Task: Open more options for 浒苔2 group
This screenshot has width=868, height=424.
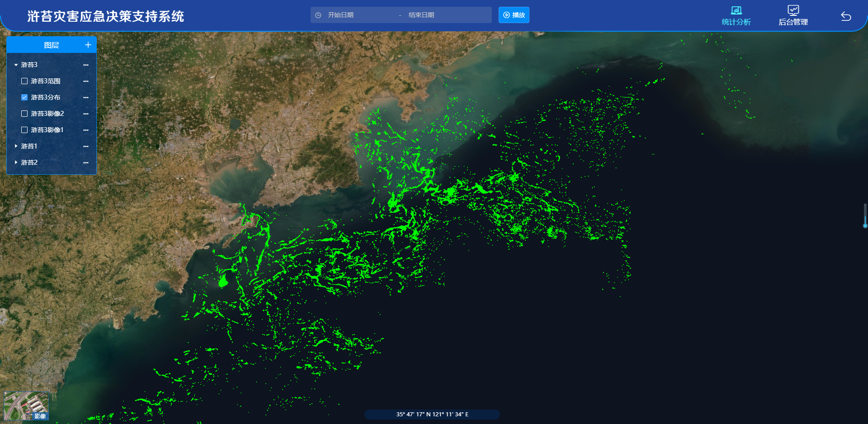Action: point(86,163)
